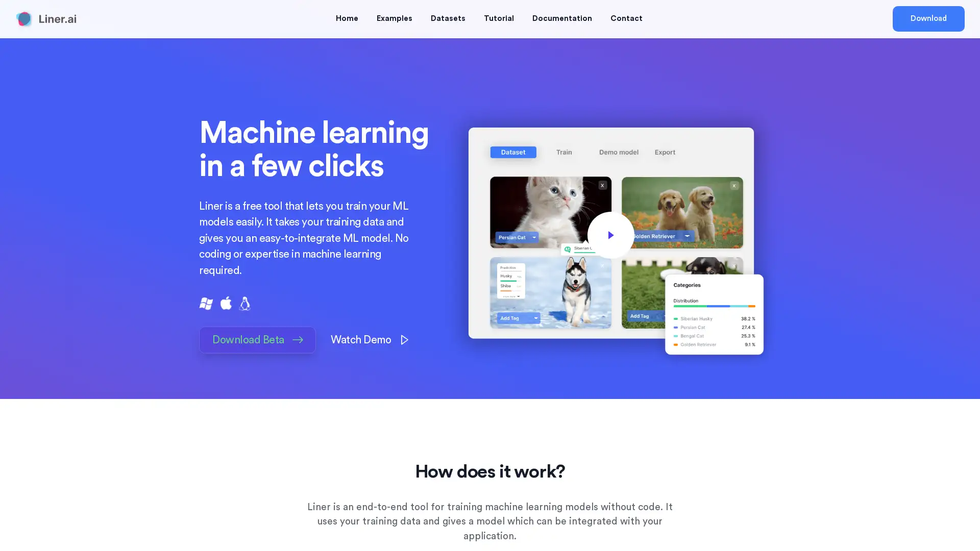Click the Export tab
Viewport: 980px width, 551px height.
click(x=665, y=152)
